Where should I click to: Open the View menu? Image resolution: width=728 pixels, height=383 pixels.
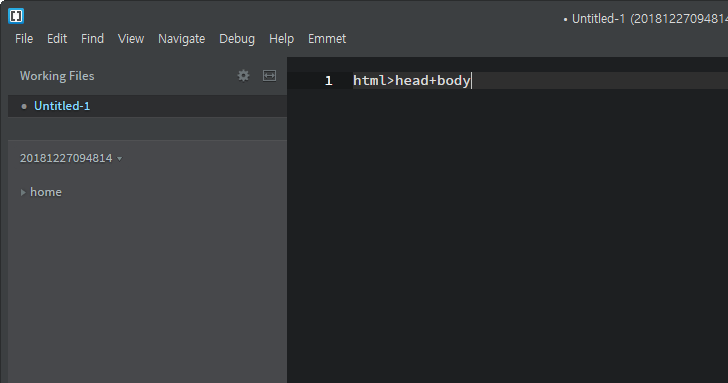coord(131,39)
